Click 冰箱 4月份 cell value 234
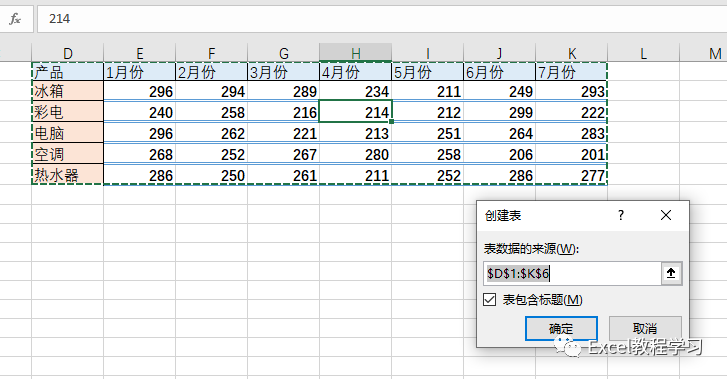727x379 pixels. pyautogui.click(x=356, y=90)
